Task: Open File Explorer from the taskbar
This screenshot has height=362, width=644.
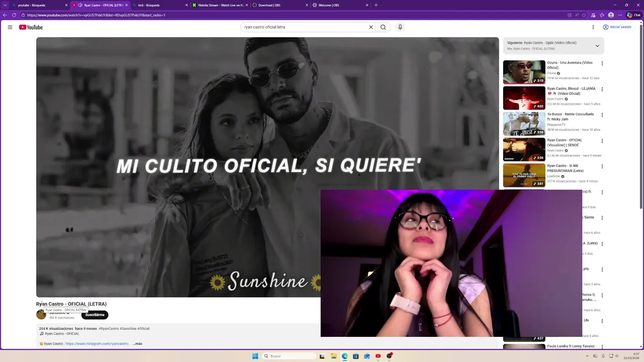Action: coord(334,356)
